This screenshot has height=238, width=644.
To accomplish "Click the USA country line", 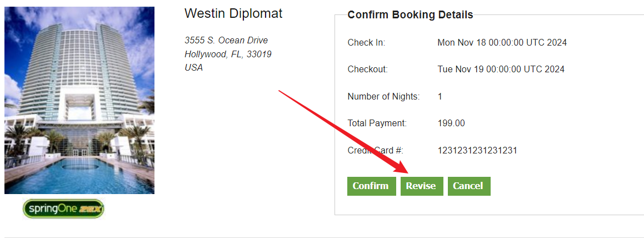I will coord(194,68).
